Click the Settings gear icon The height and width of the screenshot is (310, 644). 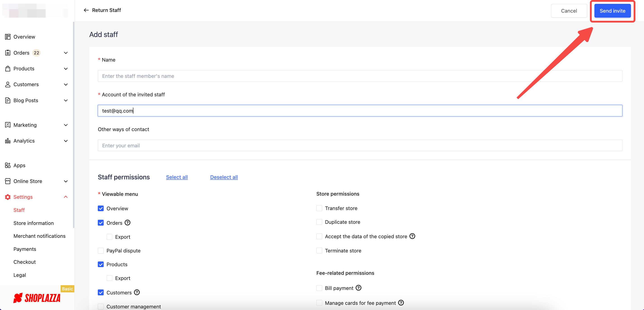[8, 197]
